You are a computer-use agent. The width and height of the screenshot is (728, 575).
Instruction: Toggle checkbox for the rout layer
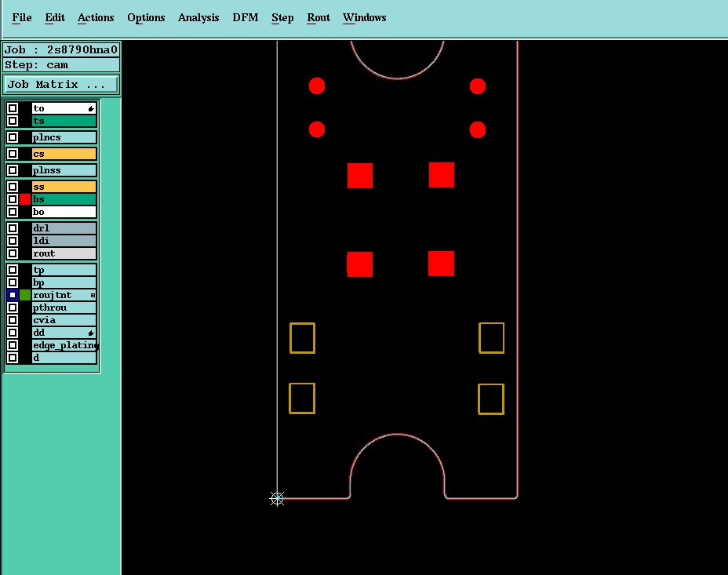tap(13, 253)
